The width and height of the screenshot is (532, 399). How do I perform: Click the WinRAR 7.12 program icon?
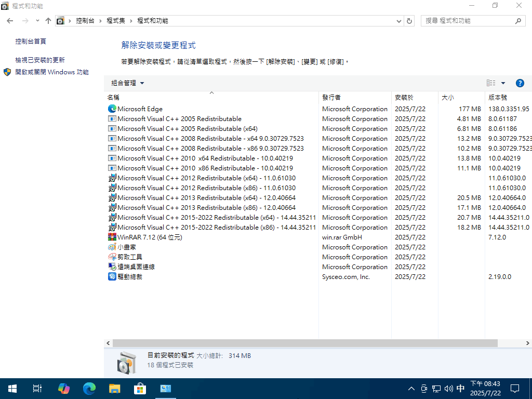112,237
